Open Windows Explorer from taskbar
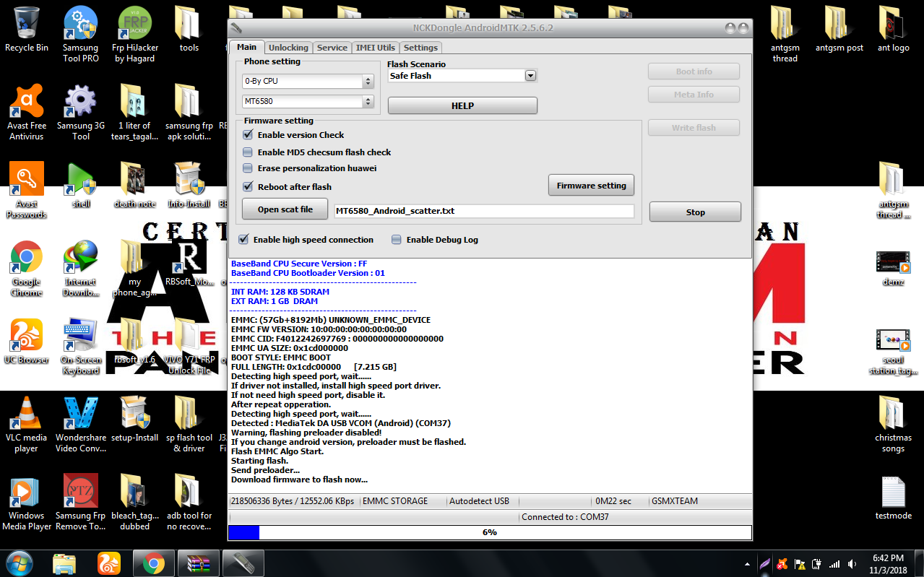 65,563
